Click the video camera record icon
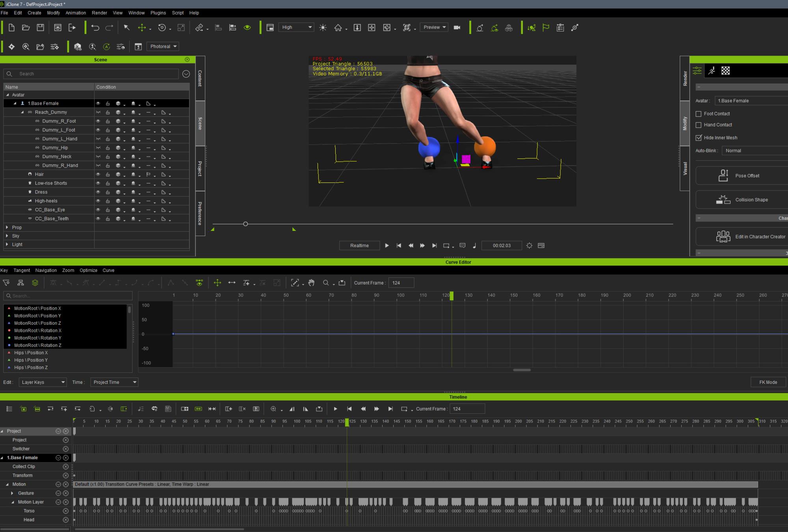Screen dimensions: 788x532 [x=457, y=28]
